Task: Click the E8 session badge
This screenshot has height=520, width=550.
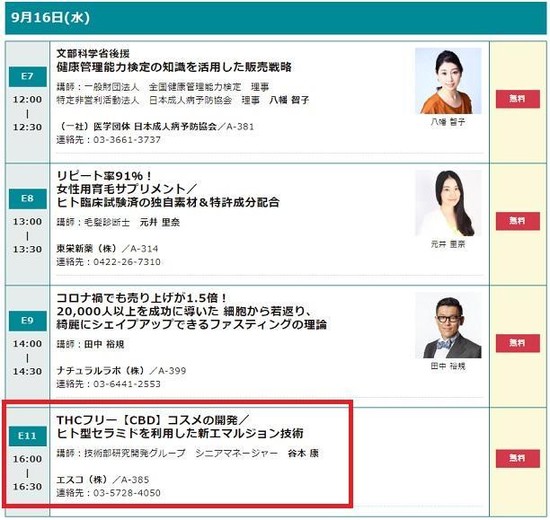Action: [x=28, y=199]
